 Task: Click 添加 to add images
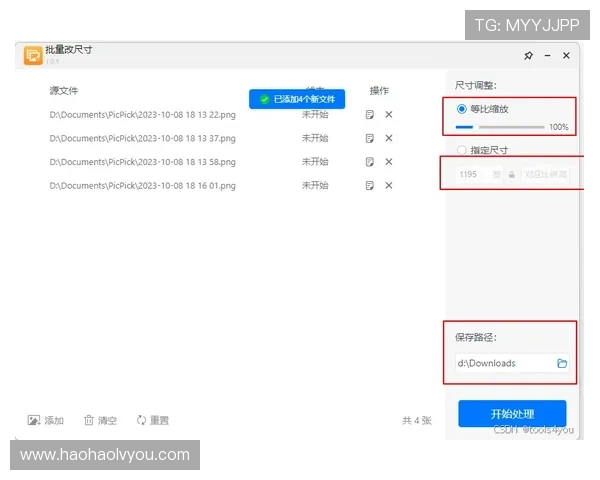click(x=46, y=421)
